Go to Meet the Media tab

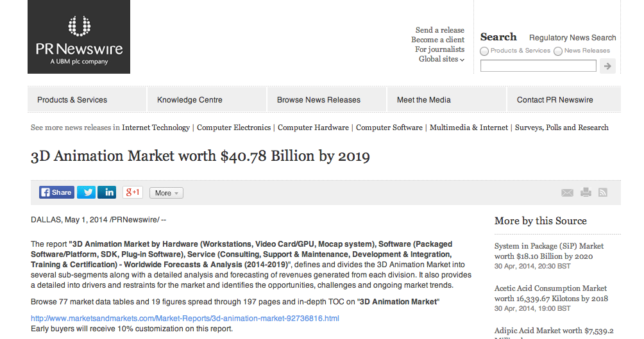click(424, 100)
